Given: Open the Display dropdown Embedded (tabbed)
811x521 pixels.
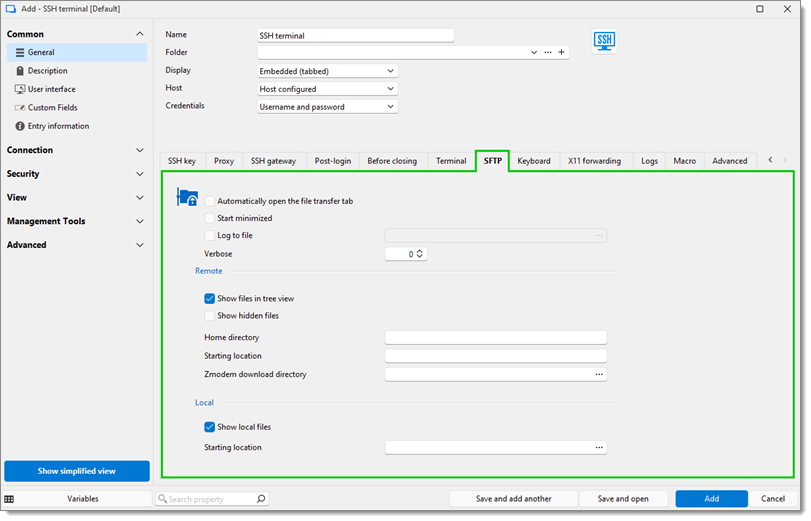Looking at the screenshot, I should 327,71.
